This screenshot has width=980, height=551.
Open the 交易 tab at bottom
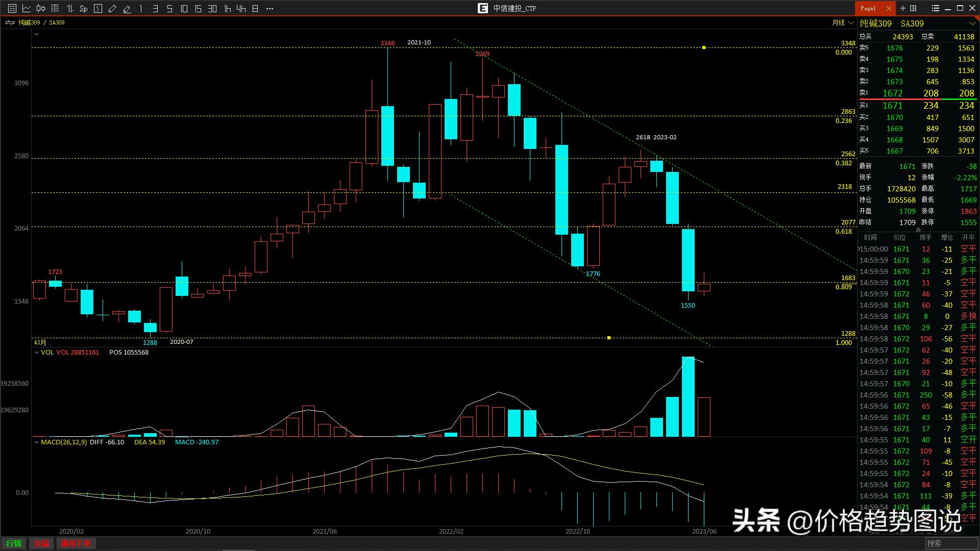[41, 543]
